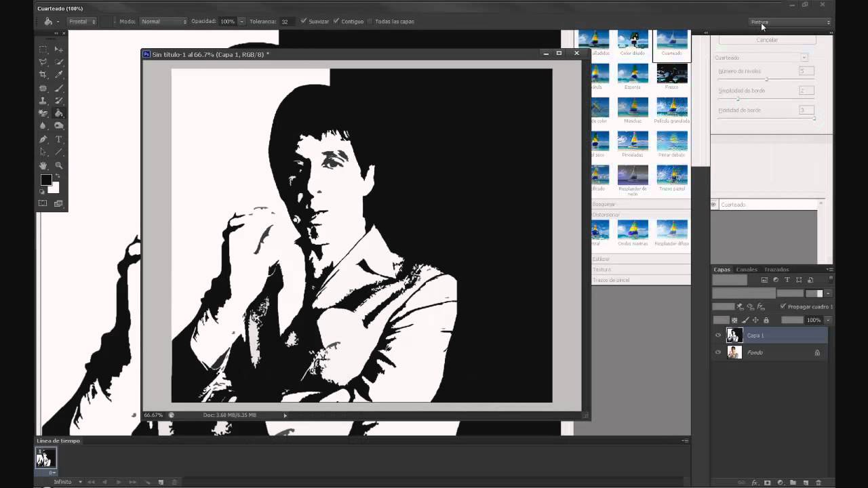Toggle the Suavizar checkbox
This screenshot has height=488, width=868.
[303, 21]
